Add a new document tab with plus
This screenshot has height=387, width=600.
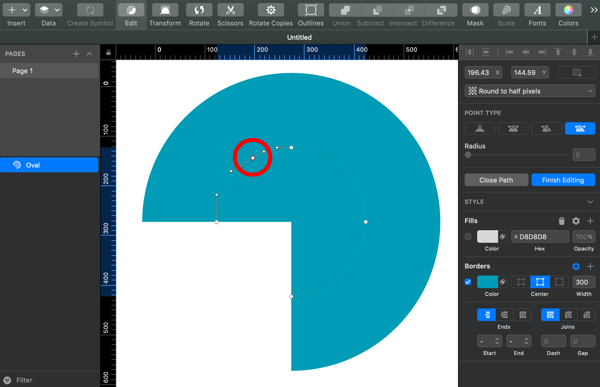(594, 37)
